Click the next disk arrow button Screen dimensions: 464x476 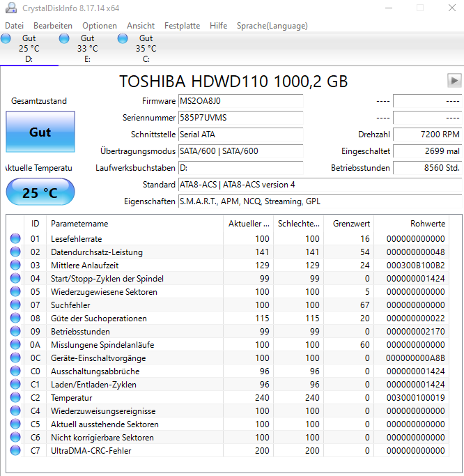coord(454,81)
